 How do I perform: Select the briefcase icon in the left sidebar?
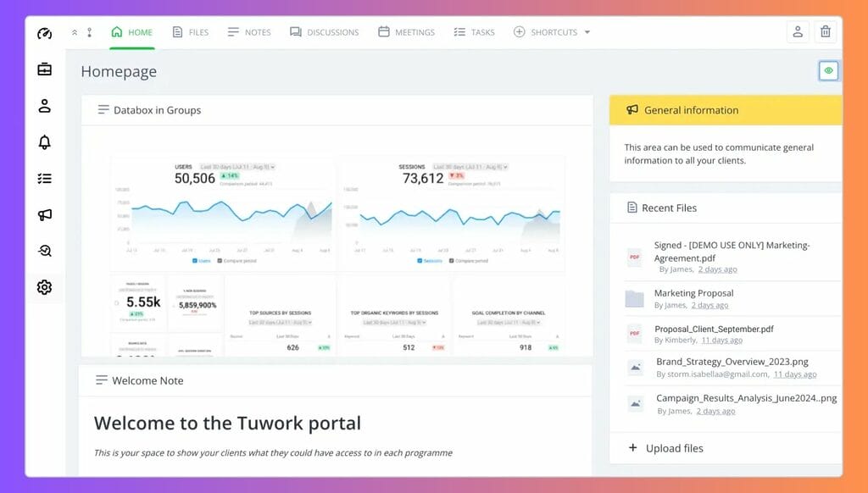tap(44, 69)
